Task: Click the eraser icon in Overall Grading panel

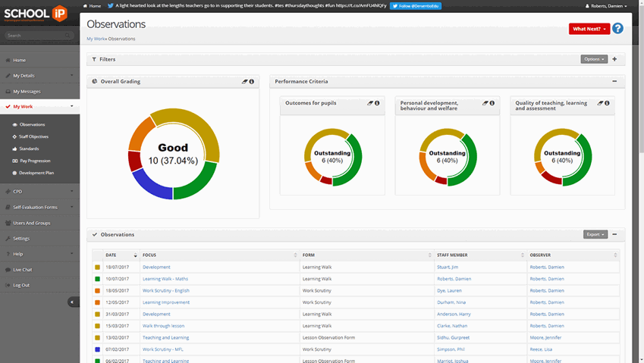Action: pos(245,82)
